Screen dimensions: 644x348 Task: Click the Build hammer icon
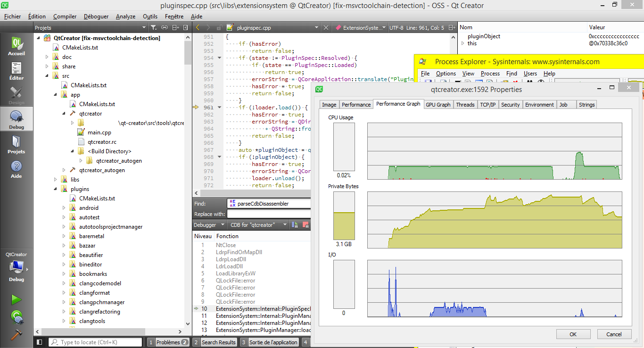(x=16, y=333)
